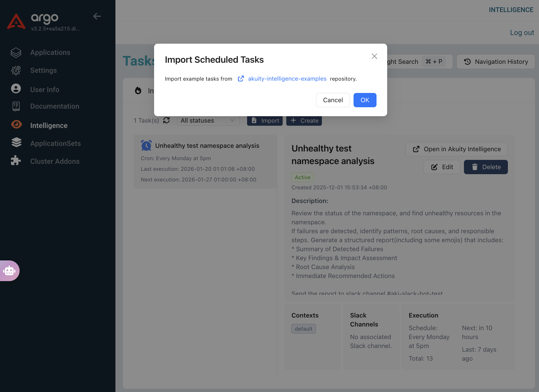The image size is (539, 392).
Task: Click the Applications layers icon
Action: point(16,52)
